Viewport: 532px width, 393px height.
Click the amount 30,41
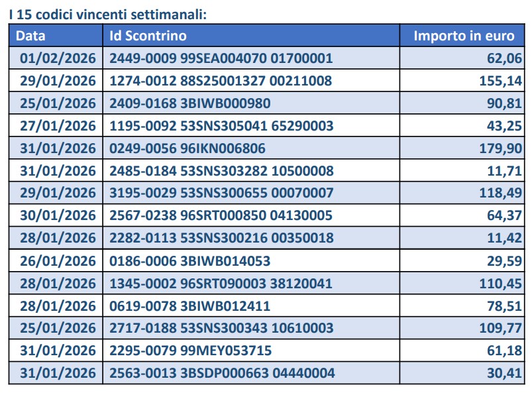[x=505, y=373]
